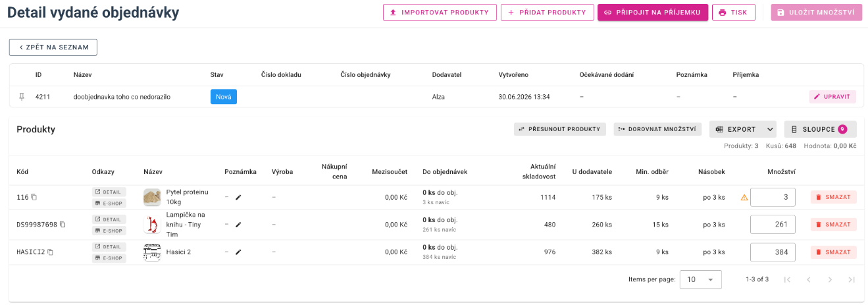This screenshot has height=305, width=868.
Task: Click Název column header in products table
Action: pos(153,172)
